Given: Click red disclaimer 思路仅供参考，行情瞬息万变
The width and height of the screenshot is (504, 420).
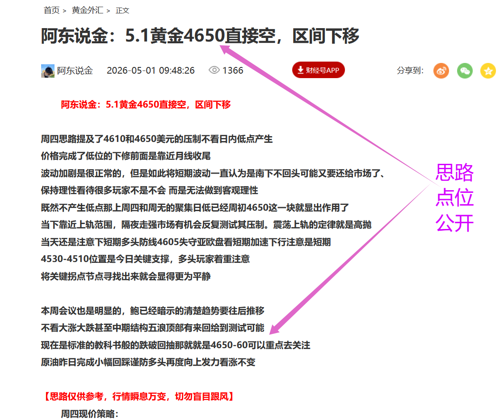Looking at the screenshot, I should [x=138, y=396].
